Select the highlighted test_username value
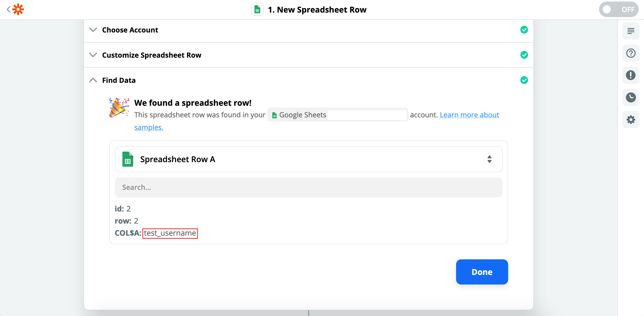 coord(170,233)
